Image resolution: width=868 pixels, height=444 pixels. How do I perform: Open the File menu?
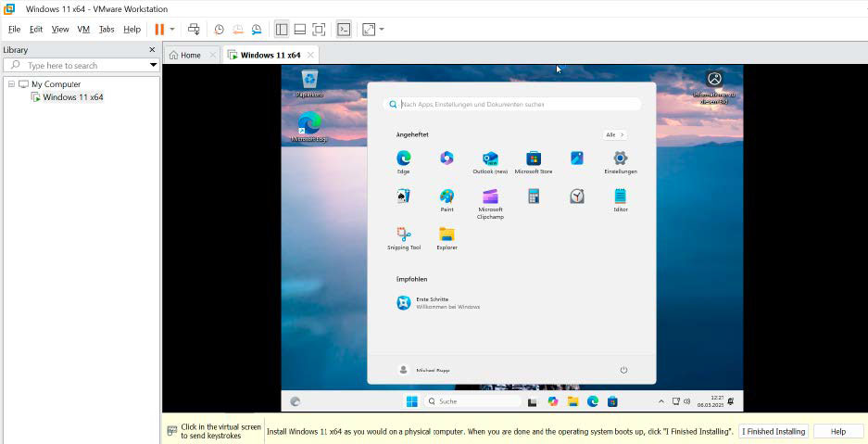(x=15, y=30)
